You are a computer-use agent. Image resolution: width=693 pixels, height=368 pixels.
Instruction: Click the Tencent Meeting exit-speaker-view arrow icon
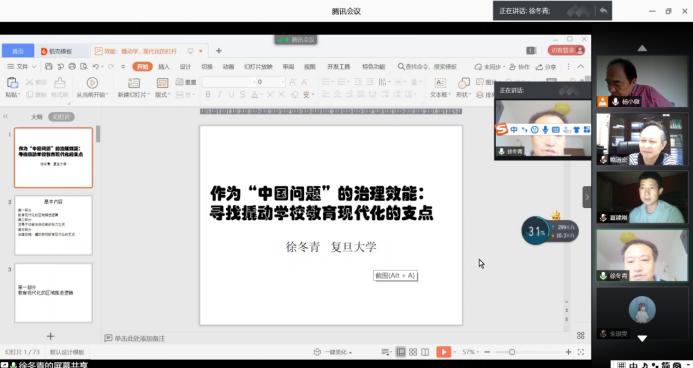(604, 11)
